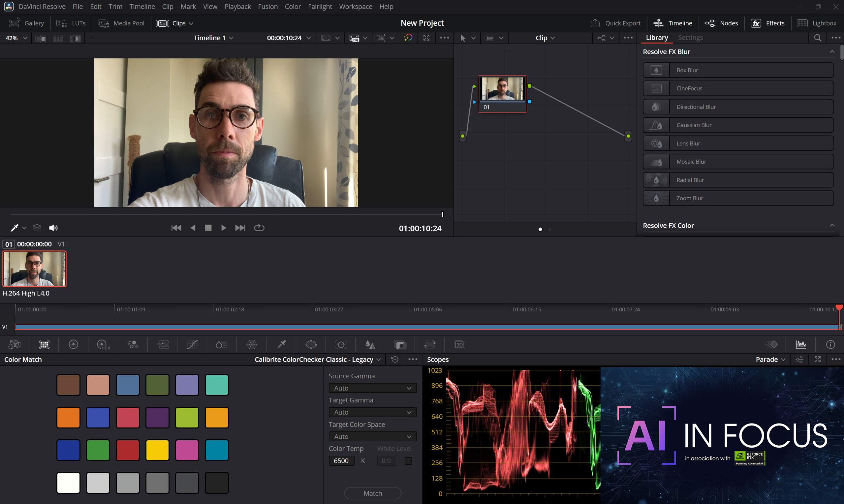Screen dimensions: 844x504
Task: Toggle the Nodes editor panel
Action: 721,23
